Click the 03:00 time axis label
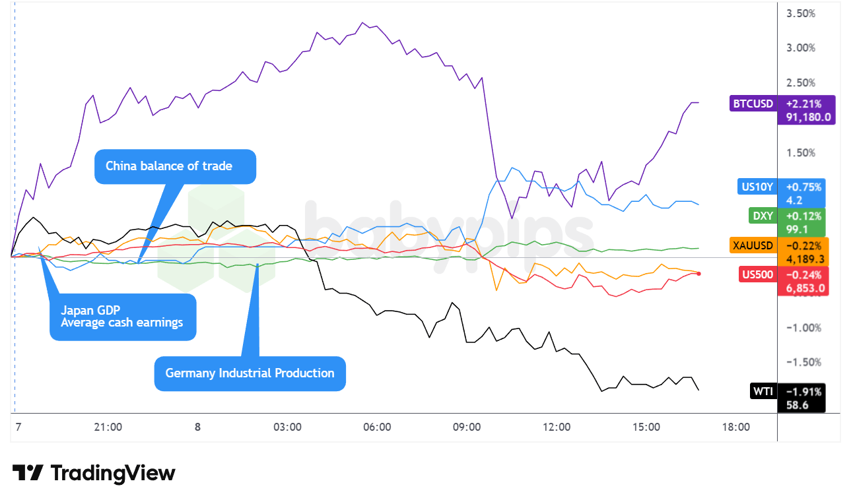 coord(287,427)
